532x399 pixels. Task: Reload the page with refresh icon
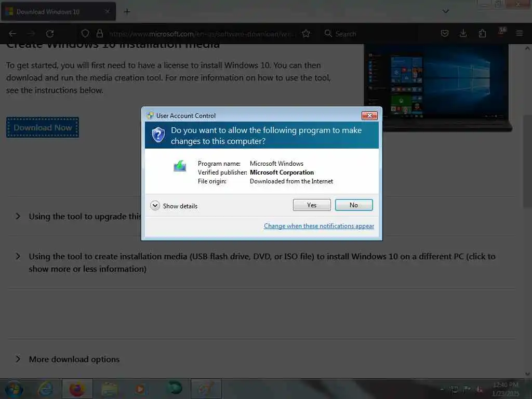pos(50,34)
